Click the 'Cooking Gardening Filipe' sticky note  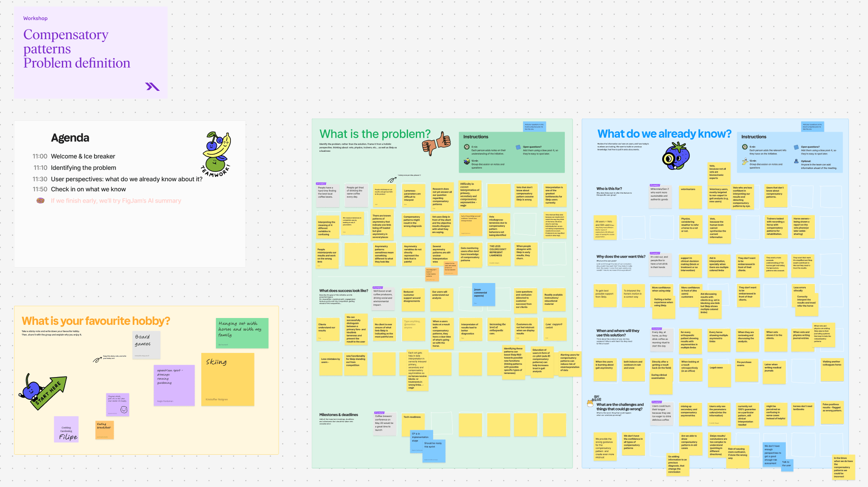pos(66,429)
